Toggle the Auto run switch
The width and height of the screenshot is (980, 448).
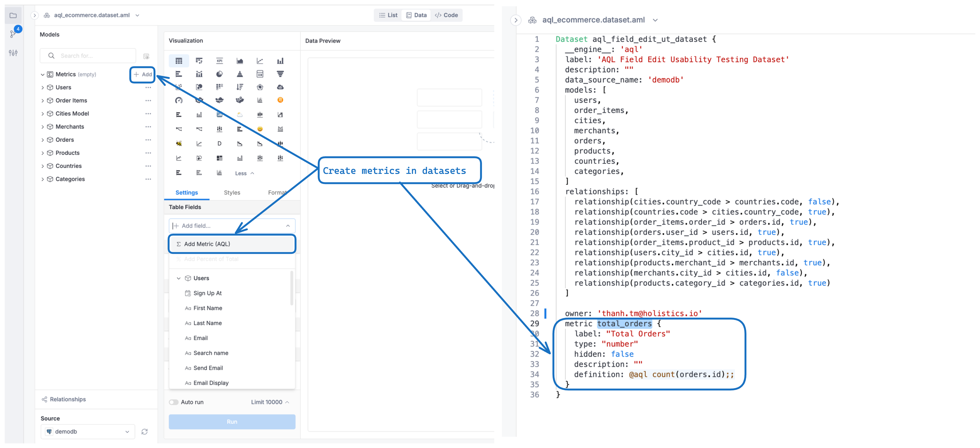tap(174, 402)
